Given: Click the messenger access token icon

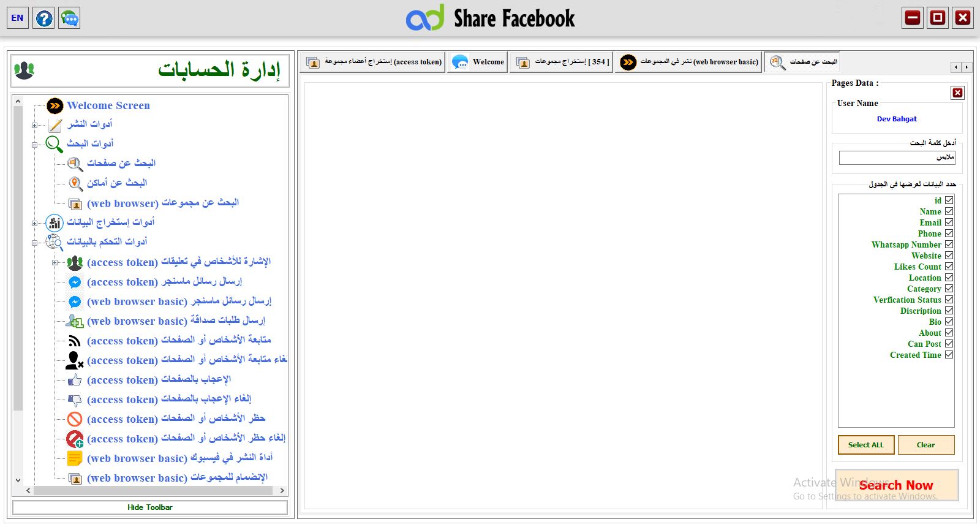Looking at the screenshot, I should 75,282.
